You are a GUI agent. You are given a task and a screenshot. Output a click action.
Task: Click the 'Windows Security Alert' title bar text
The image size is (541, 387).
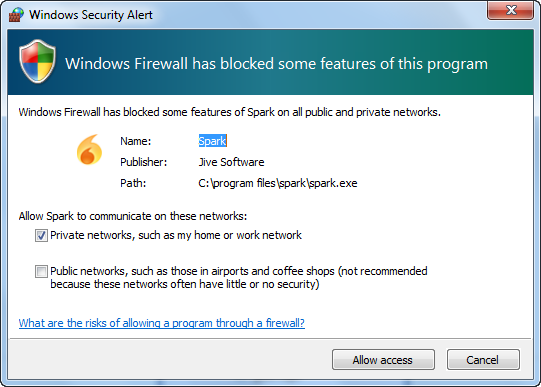pyautogui.click(x=91, y=15)
